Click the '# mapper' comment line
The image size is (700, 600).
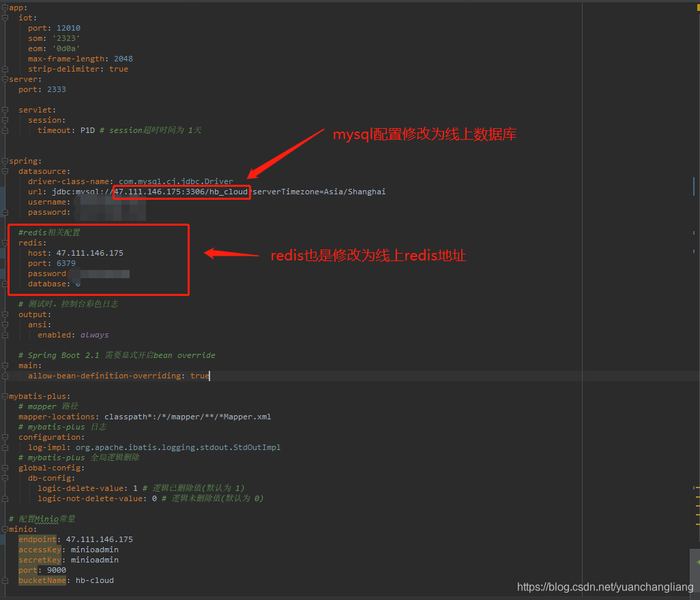(x=48, y=406)
